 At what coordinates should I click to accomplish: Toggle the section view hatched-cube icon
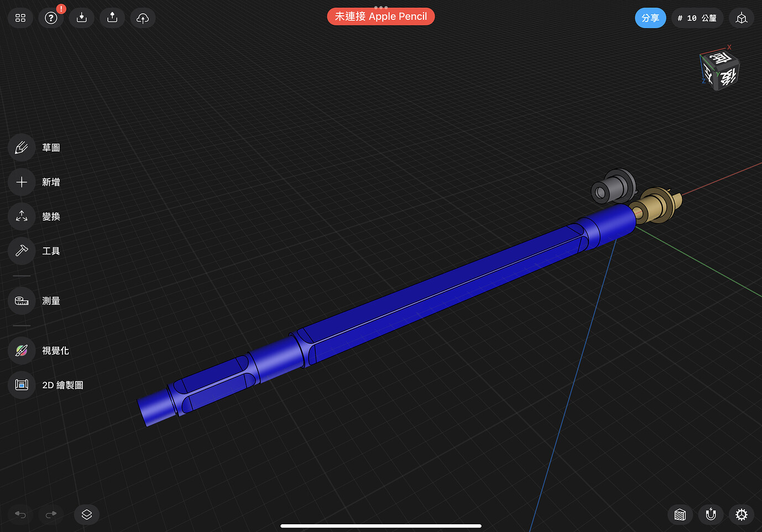(x=680, y=514)
